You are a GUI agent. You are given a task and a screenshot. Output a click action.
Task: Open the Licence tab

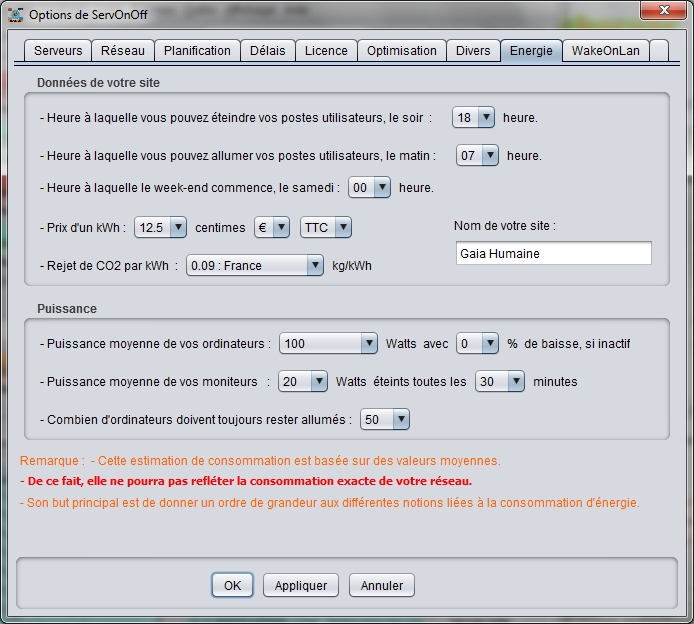click(x=326, y=51)
